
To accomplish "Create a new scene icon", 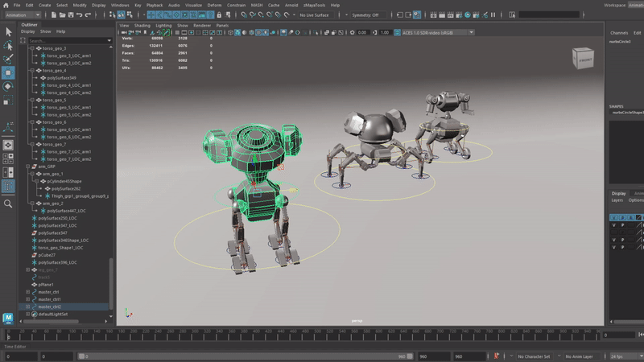I will tap(54, 15).
